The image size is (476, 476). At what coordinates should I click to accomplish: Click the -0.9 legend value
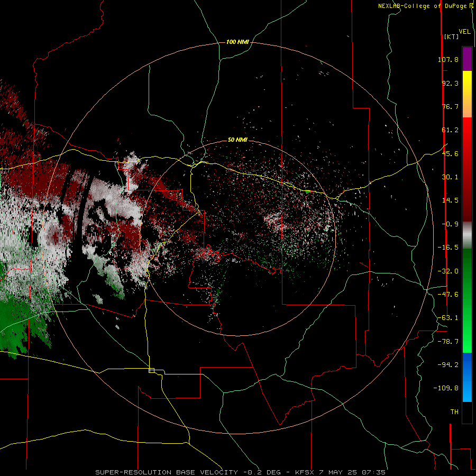[450, 224]
